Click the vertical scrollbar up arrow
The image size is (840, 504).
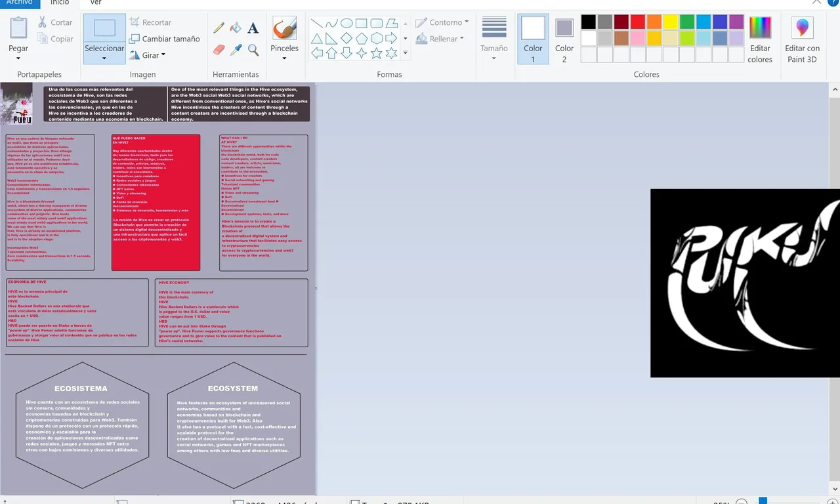click(x=835, y=89)
